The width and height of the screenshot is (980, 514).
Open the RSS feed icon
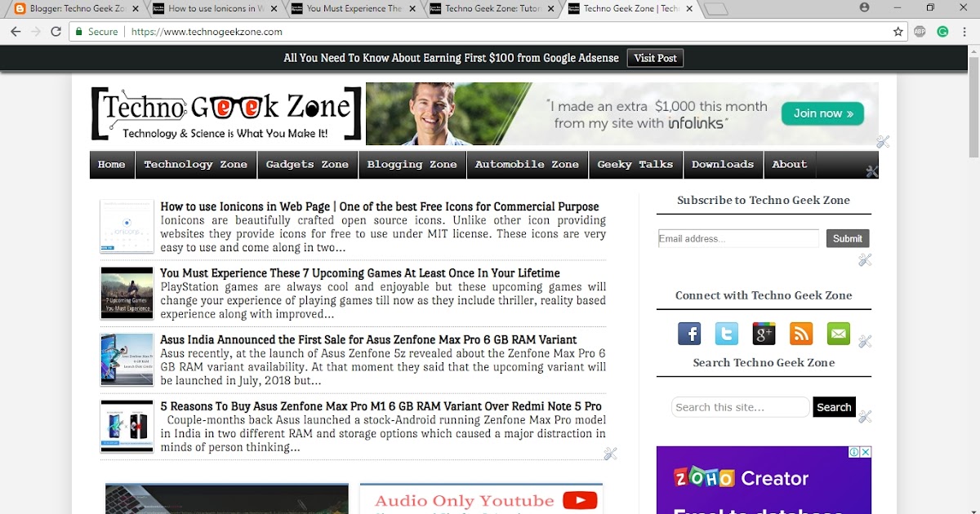click(x=801, y=334)
